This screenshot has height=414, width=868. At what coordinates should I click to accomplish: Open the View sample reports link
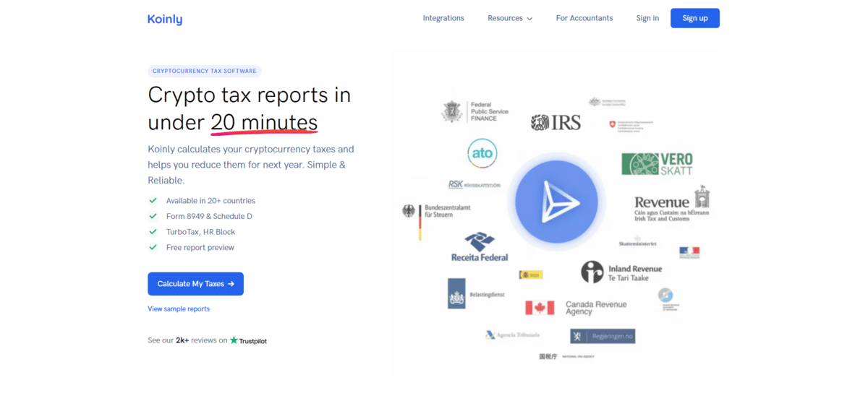tap(179, 309)
